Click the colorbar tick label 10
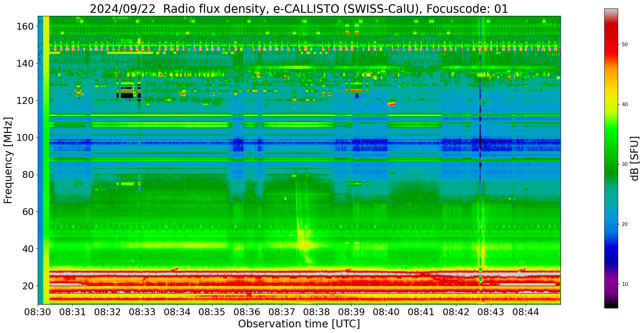This screenshot has height=333, width=644. (x=624, y=284)
